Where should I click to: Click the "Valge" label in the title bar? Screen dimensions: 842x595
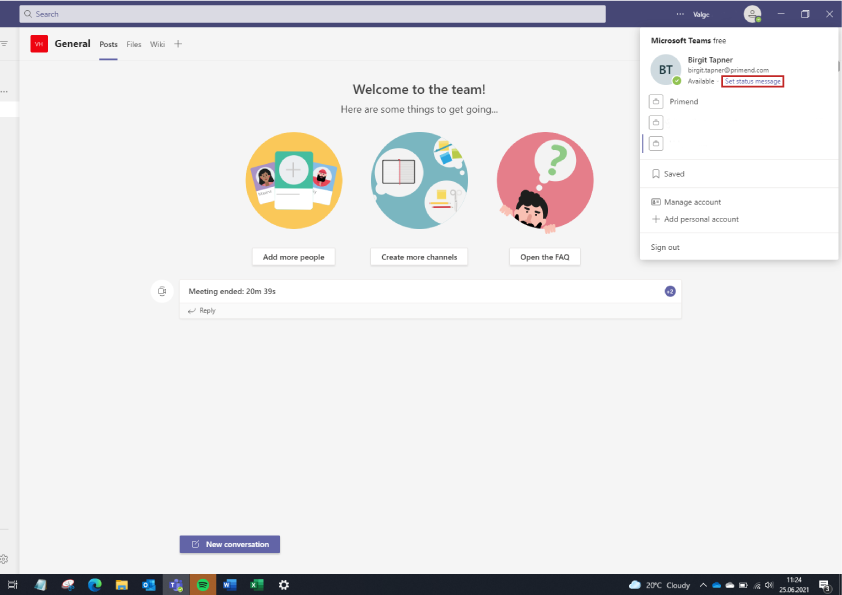click(x=701, y=14)
